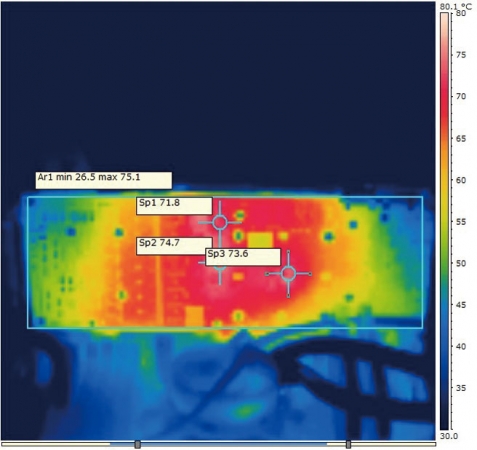Grab Sp3 crosshair's bottom end handle
The width and height of the screenshot is (477, 450).
pos(288,296)
